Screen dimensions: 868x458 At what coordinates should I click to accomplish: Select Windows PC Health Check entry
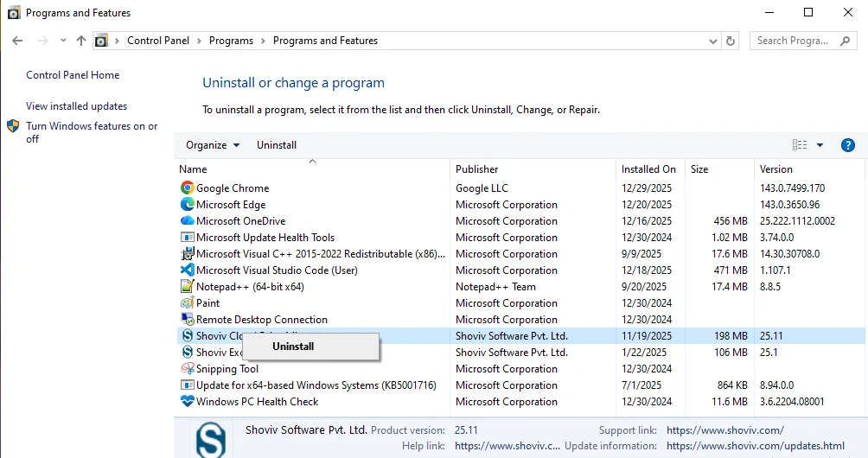257,402
